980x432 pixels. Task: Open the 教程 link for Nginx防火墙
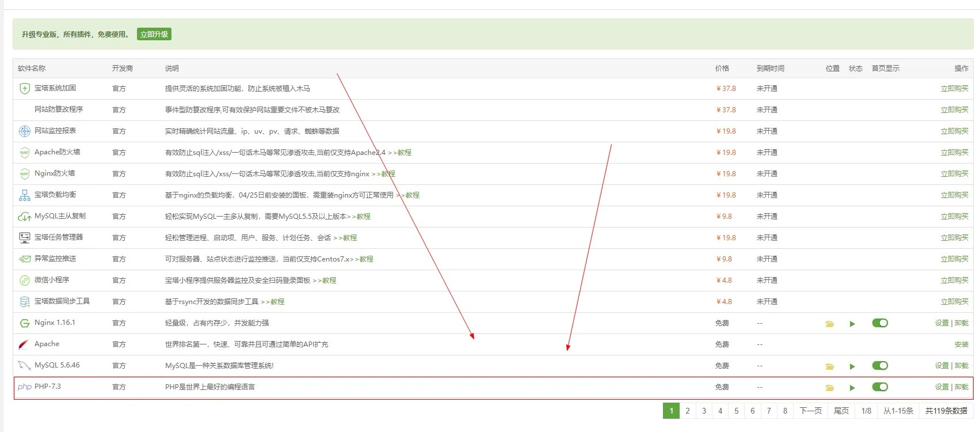(384, 174)
